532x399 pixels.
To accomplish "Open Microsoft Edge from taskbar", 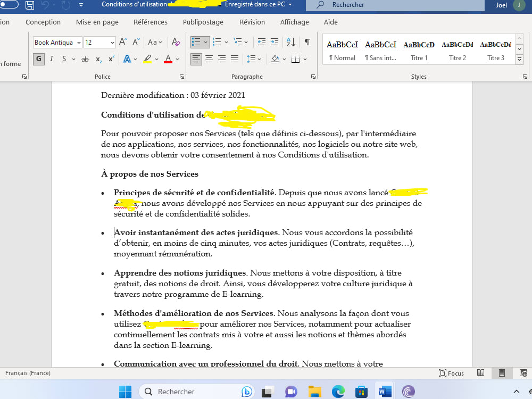I will coord(338,392).
